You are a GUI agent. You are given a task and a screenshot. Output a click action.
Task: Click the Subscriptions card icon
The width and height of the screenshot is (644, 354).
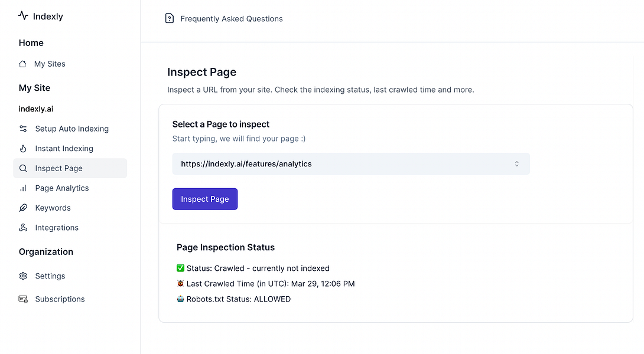(x=23, y=299)
